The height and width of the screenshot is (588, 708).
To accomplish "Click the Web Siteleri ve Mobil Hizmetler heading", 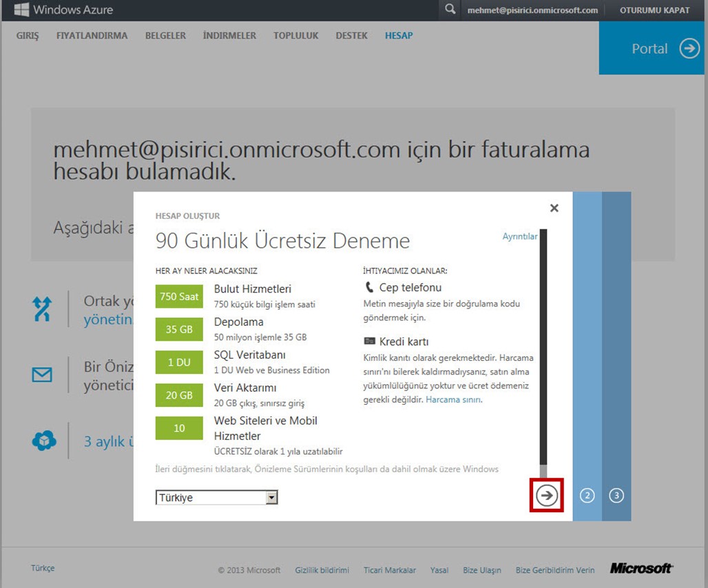I will tap(266, 428).
